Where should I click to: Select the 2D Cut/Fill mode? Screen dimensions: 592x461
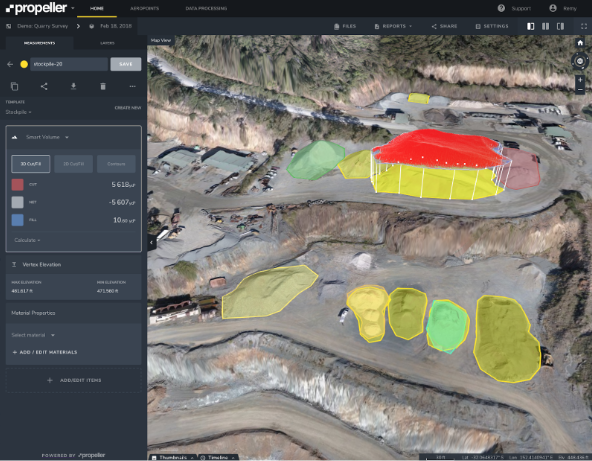coord(74,164)
